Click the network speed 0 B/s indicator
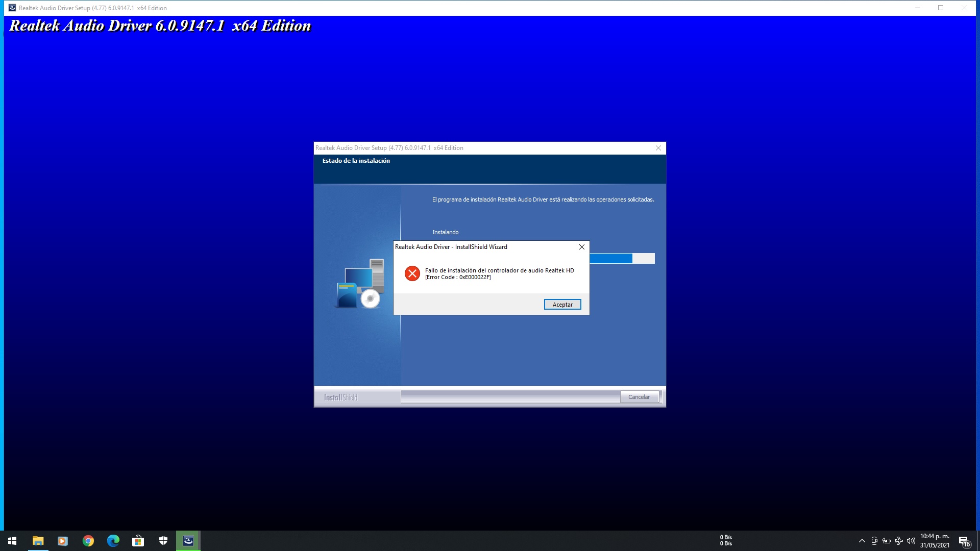Viewport: 980px width, 551px height. [x=726, y=540]
